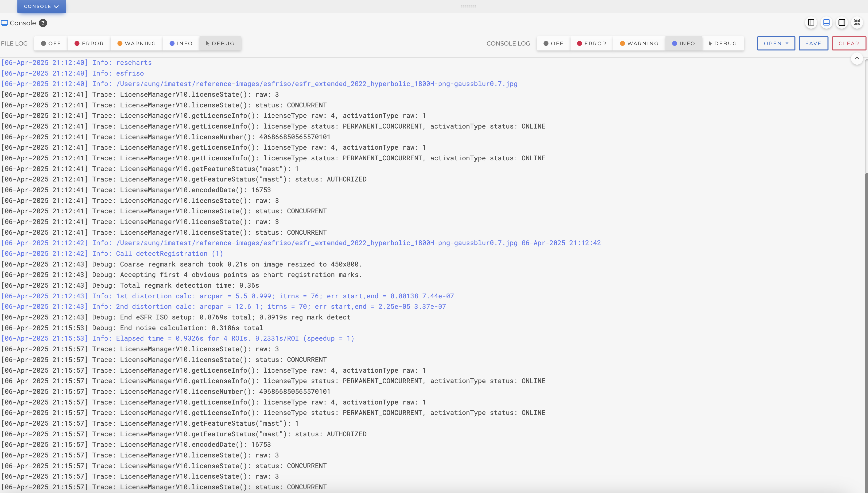
Task: Set Console Log level to ERROR
Action: [591, 43]
